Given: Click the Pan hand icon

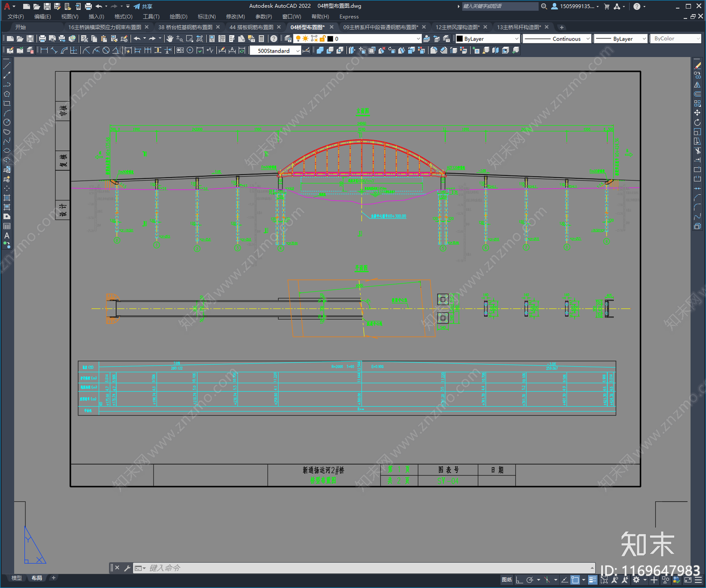Looking at the screenshot, I should tap(170, 39).
